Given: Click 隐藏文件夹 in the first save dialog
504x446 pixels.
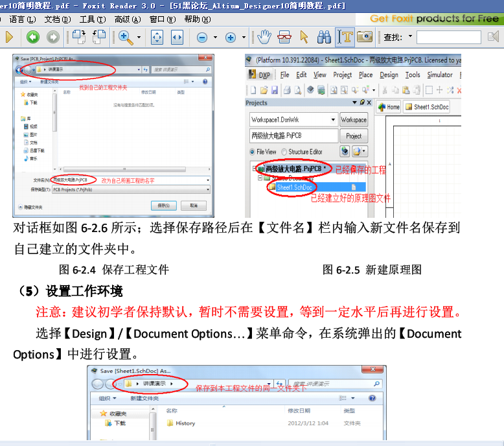Looking at the screenshot, I should (30, 207).
